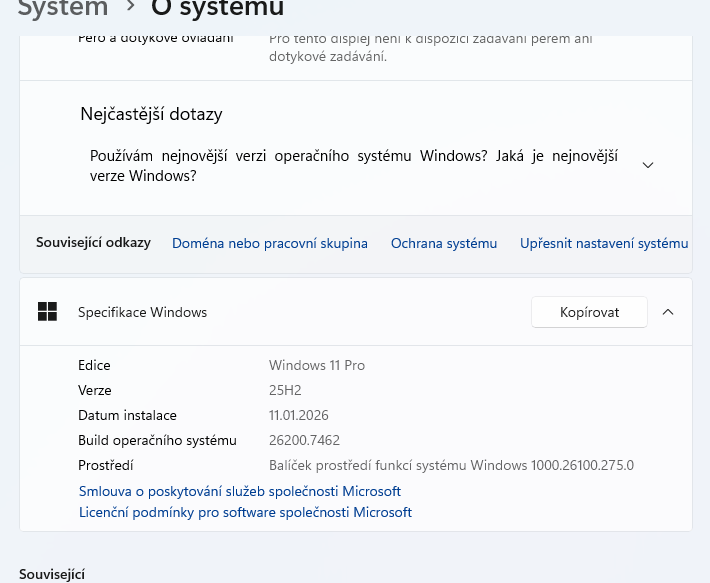Click the 'Používám nejnovější verzi' FAQ question text
The width and height of the screenshot is (710, 583).
(x=354, y=165)
